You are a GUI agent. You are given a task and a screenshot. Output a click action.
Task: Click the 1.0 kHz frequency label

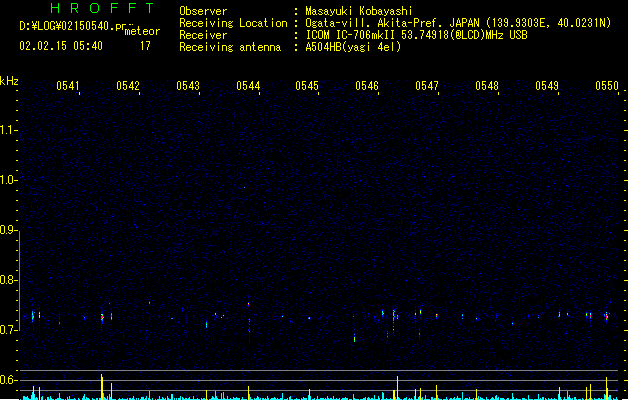coord(8,179)
